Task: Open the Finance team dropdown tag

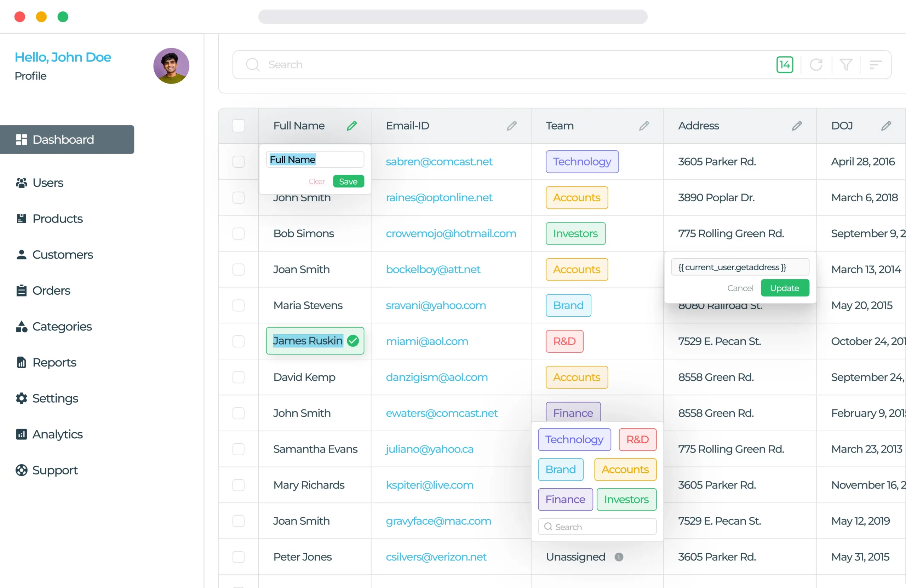Action: [x=573, y=413]
